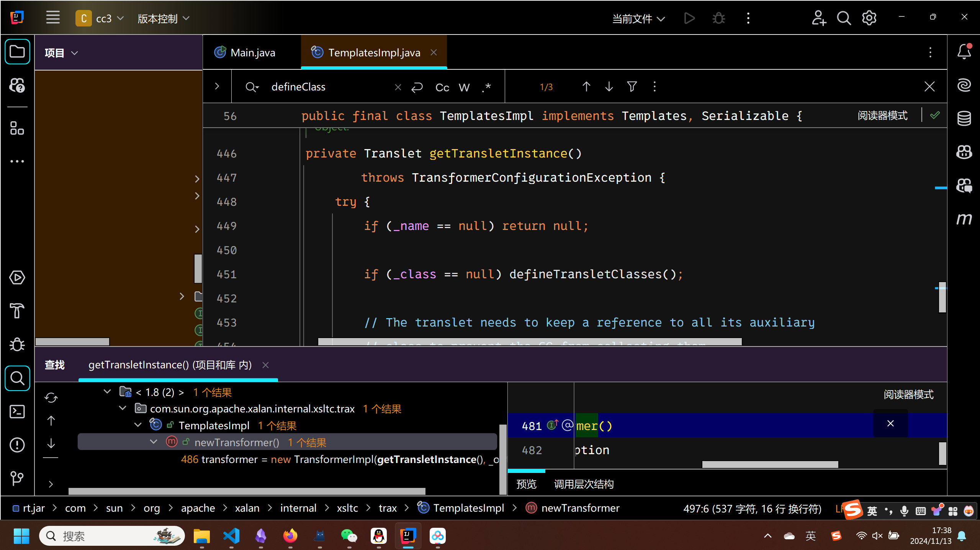The width and height of the screenshot is (980, 550).
Task: Click the editor vertical scrollbar thumb
Action: tap(942, 297)
